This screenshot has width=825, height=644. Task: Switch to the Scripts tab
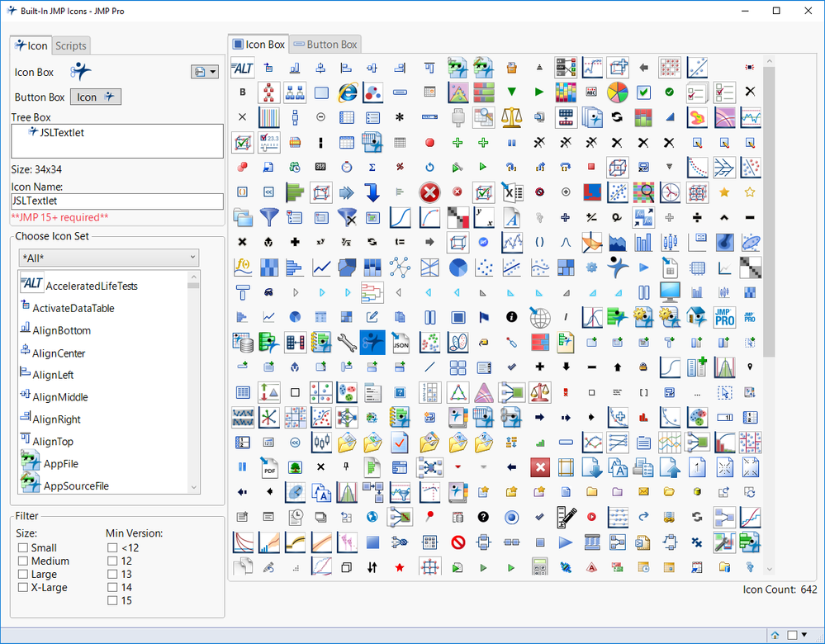pyautogui.click(x=71, y=46)
